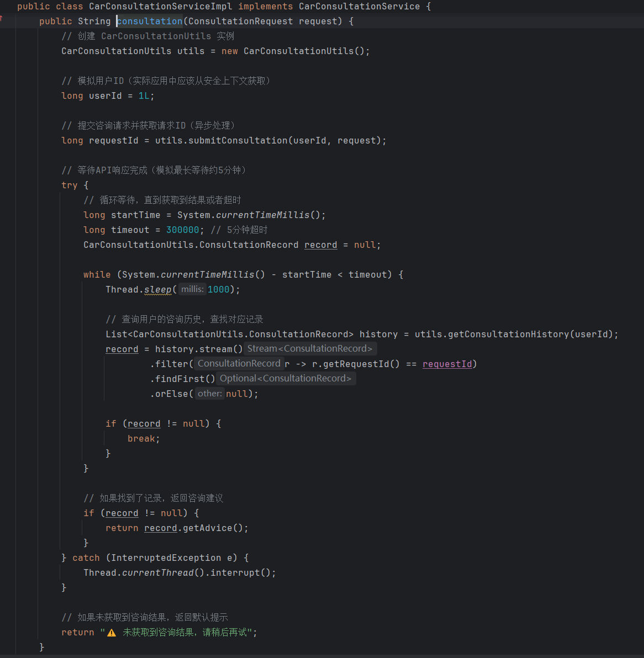Click the '300000' timeout value
Image resolution: width=644 pixels, height=658 pixels.
click(182, 230)
